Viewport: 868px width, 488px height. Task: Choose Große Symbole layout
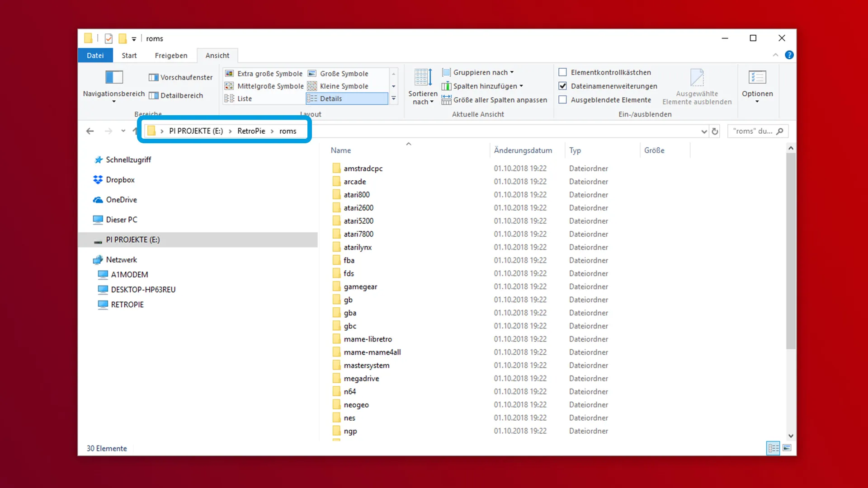338,74
